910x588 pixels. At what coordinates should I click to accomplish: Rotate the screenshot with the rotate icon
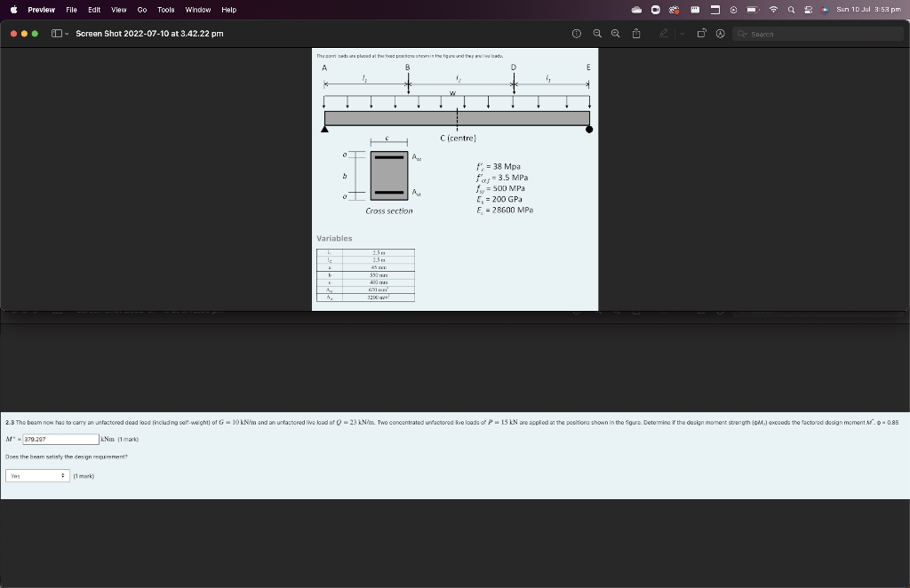[x=701, y=32]
